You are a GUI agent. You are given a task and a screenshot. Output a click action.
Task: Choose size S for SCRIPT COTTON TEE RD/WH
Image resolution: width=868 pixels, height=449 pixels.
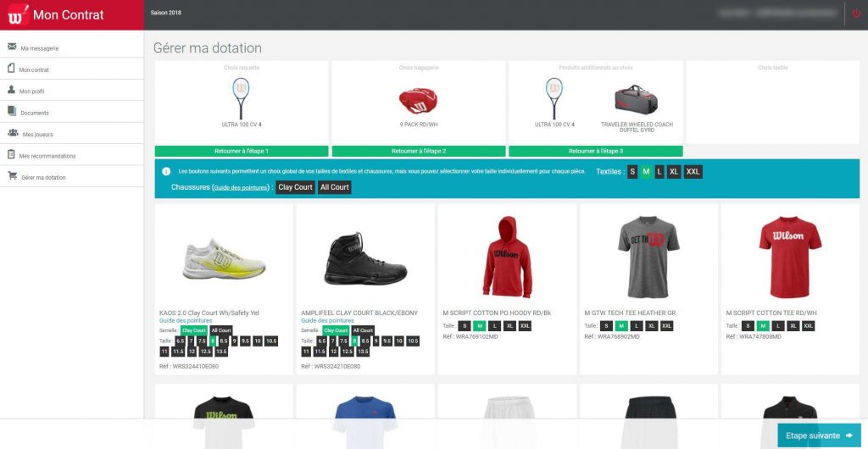point(748,326)
